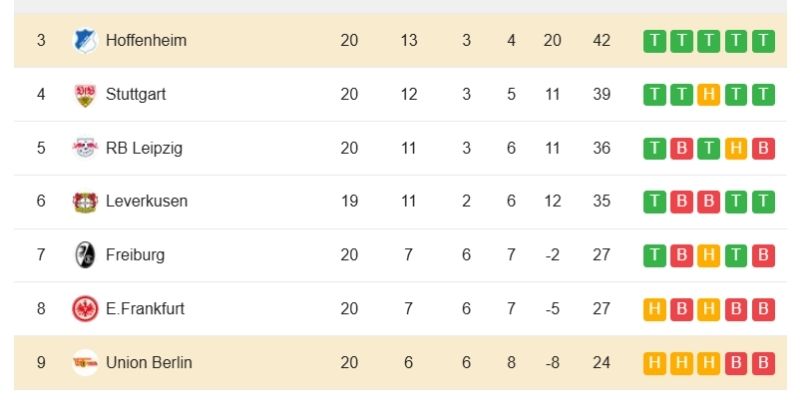Click Hoffenheim's first green T form badge
This screenshot has width=800, height=400.
(655, 41)
